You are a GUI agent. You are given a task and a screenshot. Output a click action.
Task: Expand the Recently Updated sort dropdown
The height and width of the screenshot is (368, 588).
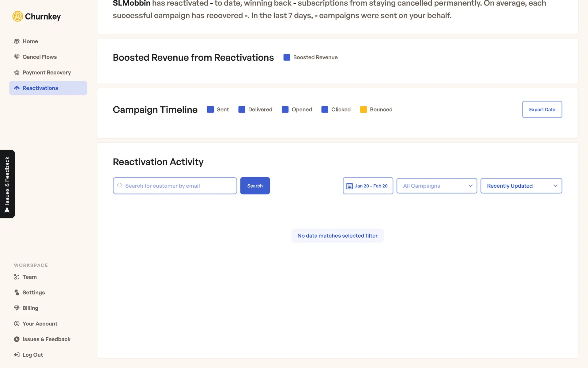click(x=521, y=186)
